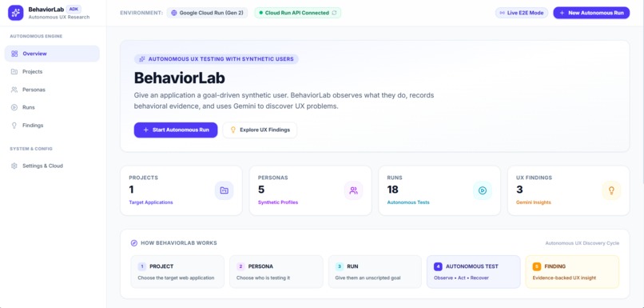
Task: Click the Projects folder icon in sidebar
Action: pyautogui.click(x=14, y=71)
